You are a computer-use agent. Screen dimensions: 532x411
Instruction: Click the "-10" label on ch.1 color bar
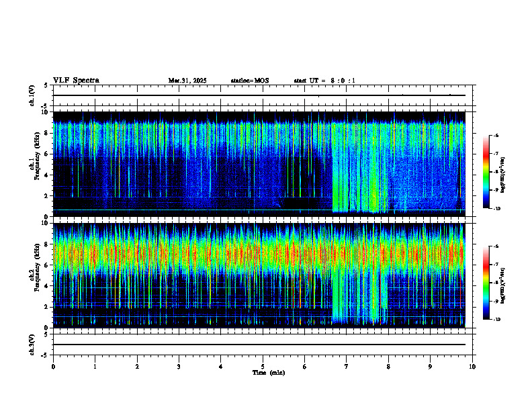click(496, 208)
